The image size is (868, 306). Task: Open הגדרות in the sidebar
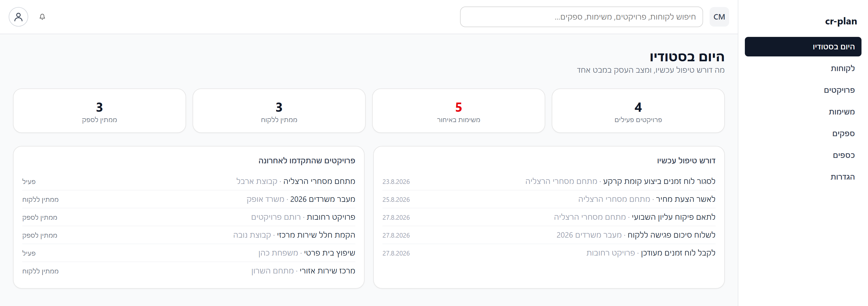pyautogui.click(x=803, y=177)
